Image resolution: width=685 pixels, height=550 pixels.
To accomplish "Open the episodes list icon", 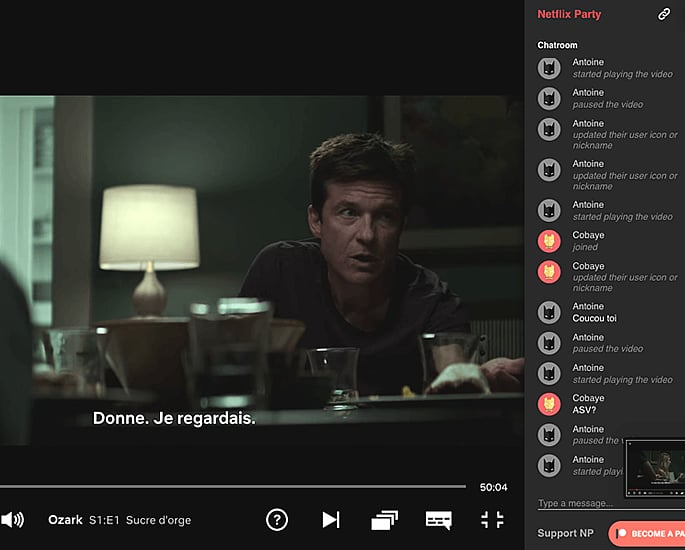I will [384, 520].
